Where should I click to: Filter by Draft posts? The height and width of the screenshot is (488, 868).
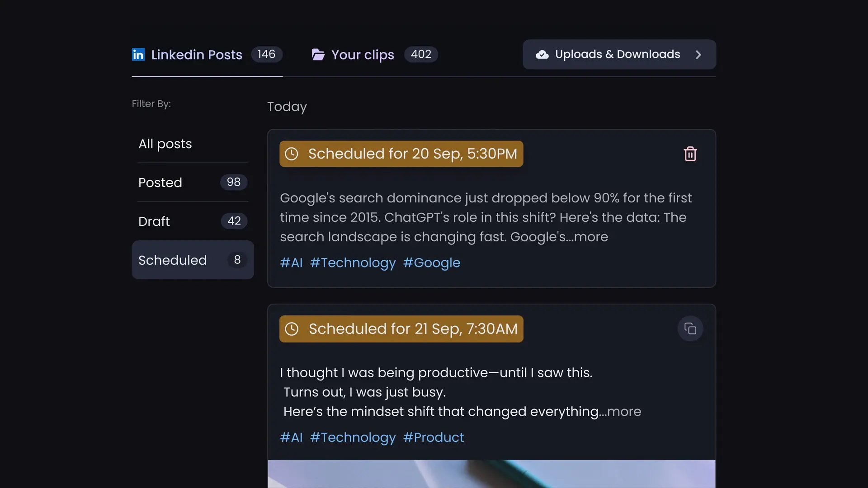154,221
